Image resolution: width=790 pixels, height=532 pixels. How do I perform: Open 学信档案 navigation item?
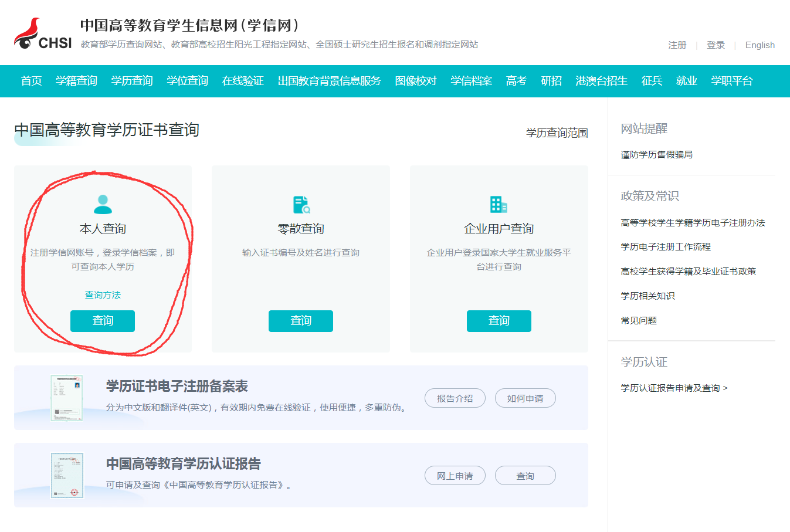click(471, 81)
